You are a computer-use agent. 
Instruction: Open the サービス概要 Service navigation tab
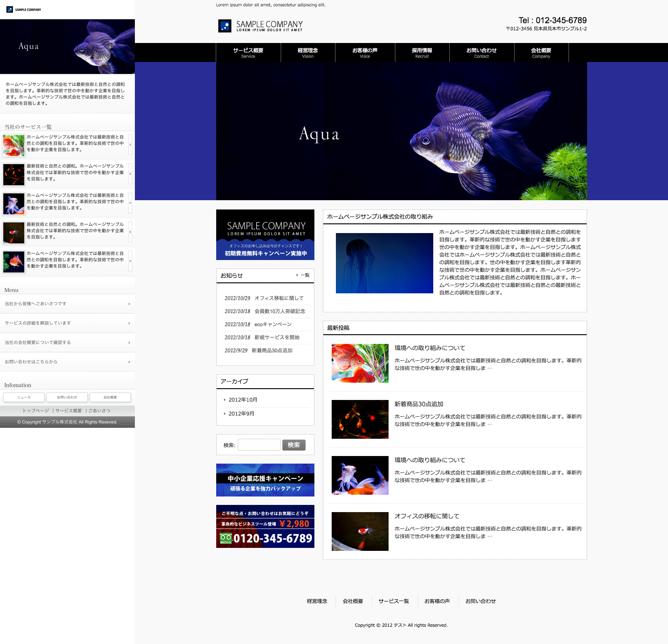(248, 53)
